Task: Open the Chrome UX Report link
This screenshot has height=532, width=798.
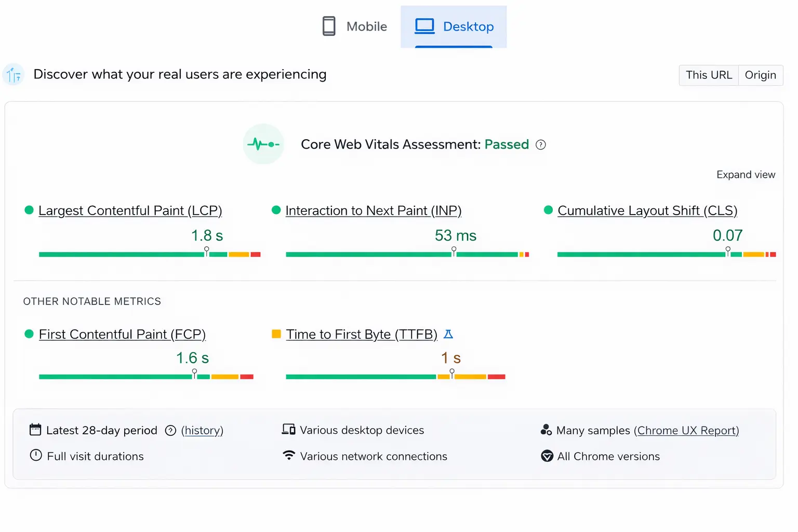Action: (x=686, y=431)
